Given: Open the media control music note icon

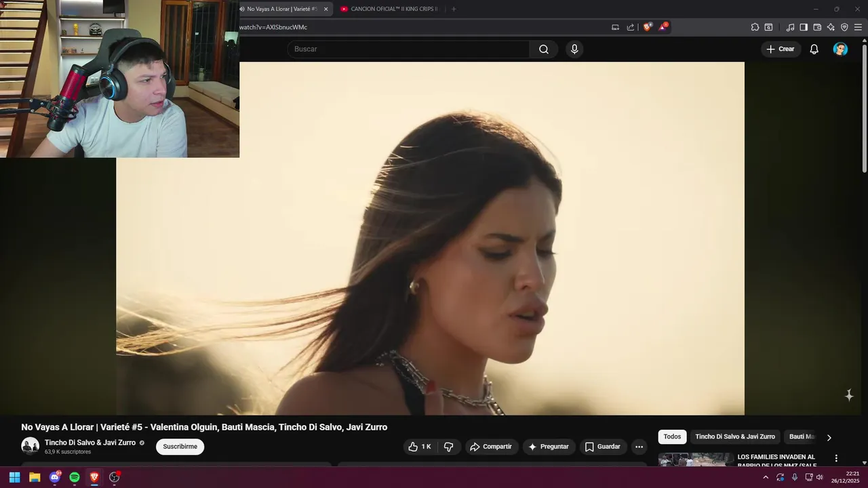Looking at the screenshot, I should tap(790, 27).
